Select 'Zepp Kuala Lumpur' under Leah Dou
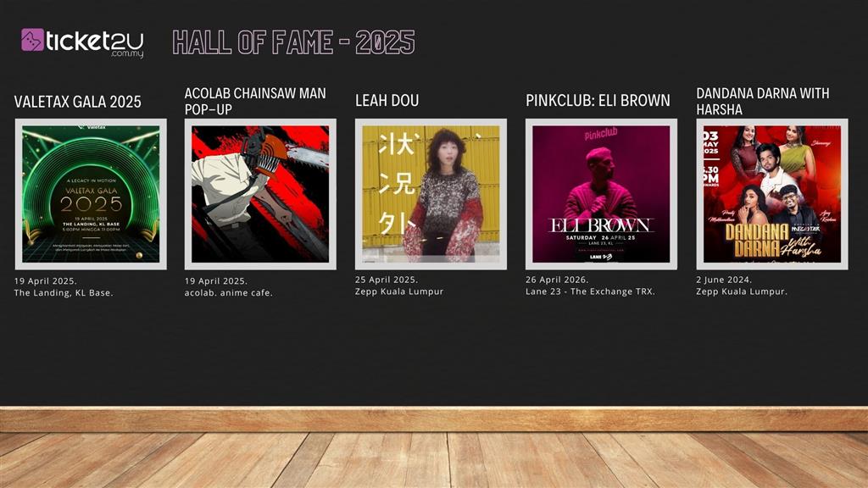This screenshot has width=868, height=488. pyautogui.click(x=398, y=291)
